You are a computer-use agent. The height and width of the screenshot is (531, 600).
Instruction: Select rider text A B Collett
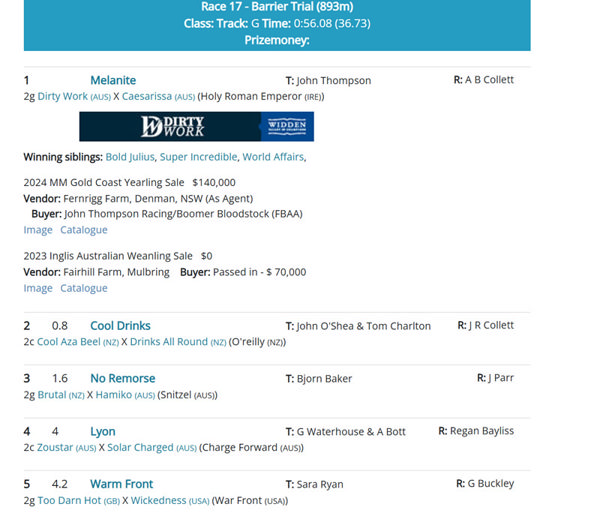point(489,80)
